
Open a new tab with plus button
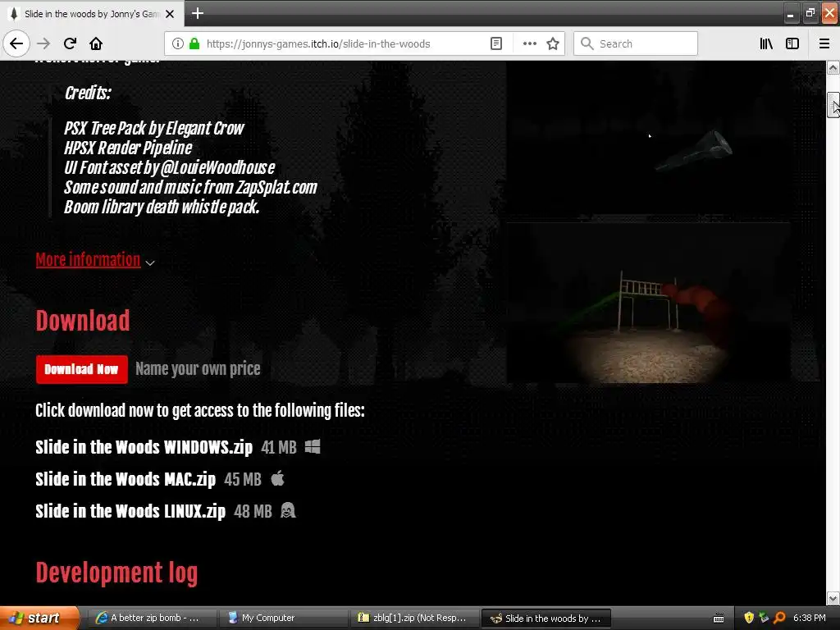pos(197,13)
